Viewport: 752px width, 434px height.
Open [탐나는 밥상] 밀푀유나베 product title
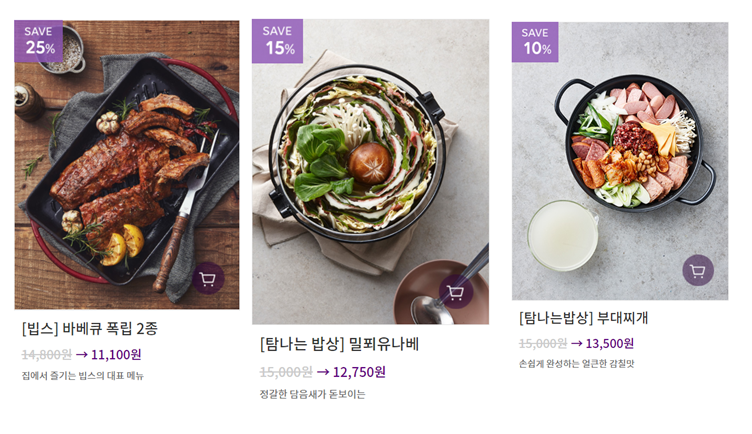(339, 344)
